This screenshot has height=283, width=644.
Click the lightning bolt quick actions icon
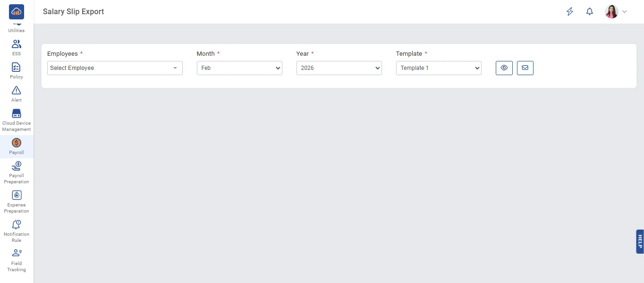(x=570, y=12)
